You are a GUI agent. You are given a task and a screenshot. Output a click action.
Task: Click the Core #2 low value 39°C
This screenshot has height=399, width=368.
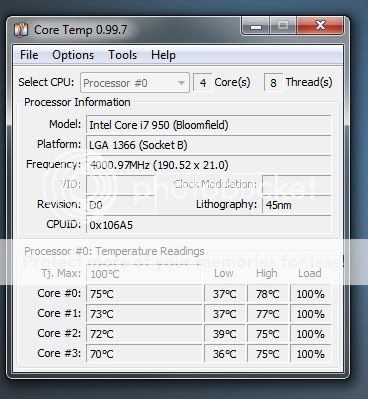coord(225,334)
